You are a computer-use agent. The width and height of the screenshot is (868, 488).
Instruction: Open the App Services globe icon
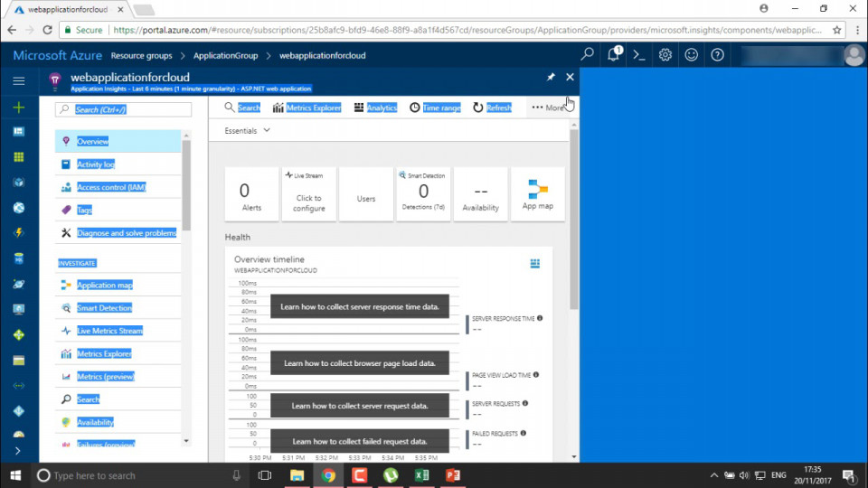[19, 208]
